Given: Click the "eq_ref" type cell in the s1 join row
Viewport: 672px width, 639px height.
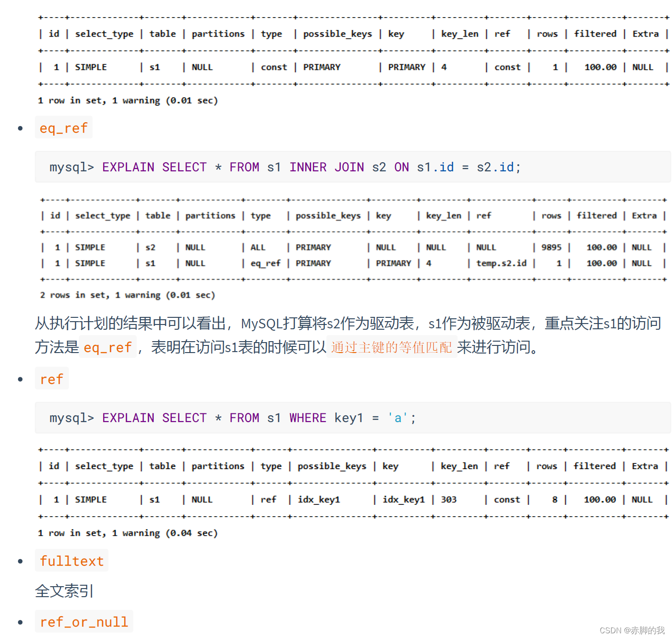Looking at the screenshot, I should 265,263.
